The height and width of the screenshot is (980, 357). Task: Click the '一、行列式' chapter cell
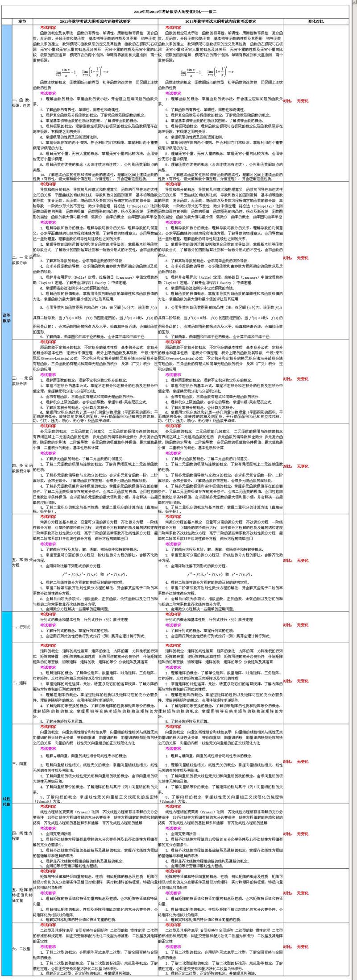tap(22, 627)
